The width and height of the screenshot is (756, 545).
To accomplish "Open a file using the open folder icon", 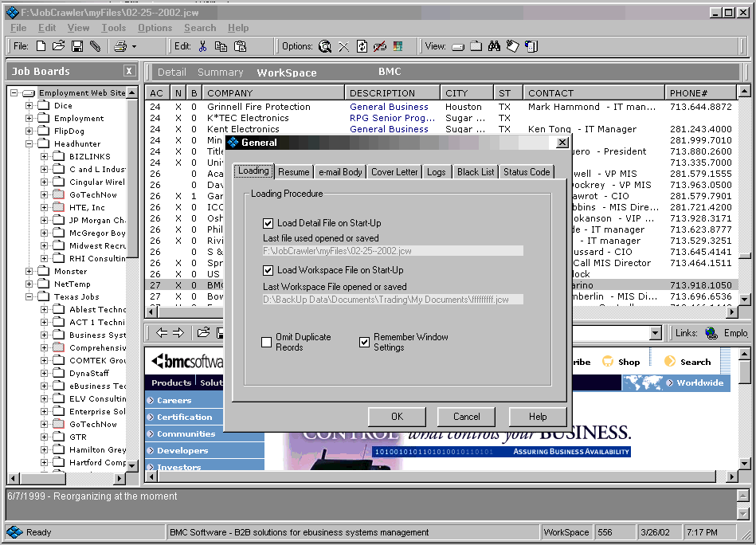I will (x=57, y=45).
